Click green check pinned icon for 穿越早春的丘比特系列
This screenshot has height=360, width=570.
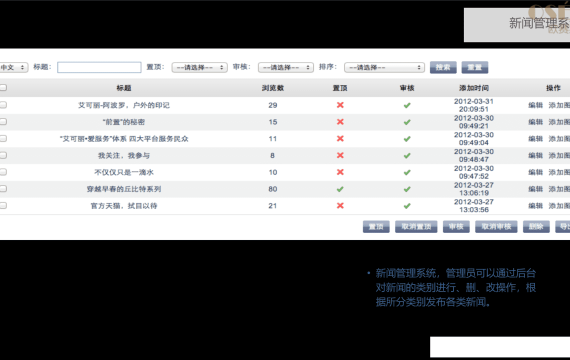point(340,189)
